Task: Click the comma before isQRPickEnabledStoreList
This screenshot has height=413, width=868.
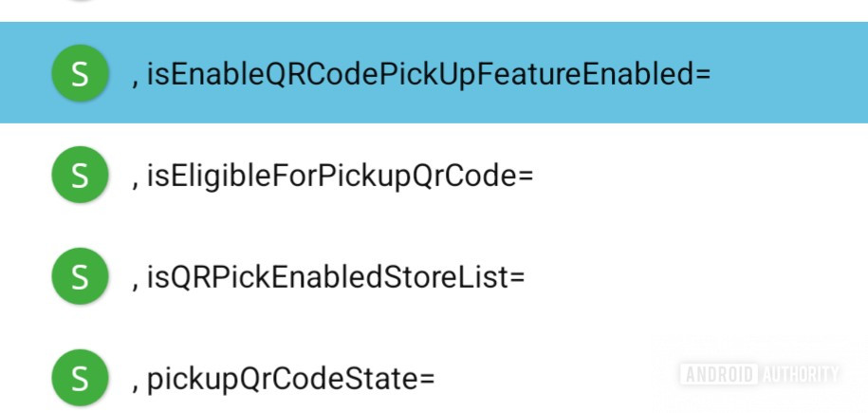Action: point(135,285)
